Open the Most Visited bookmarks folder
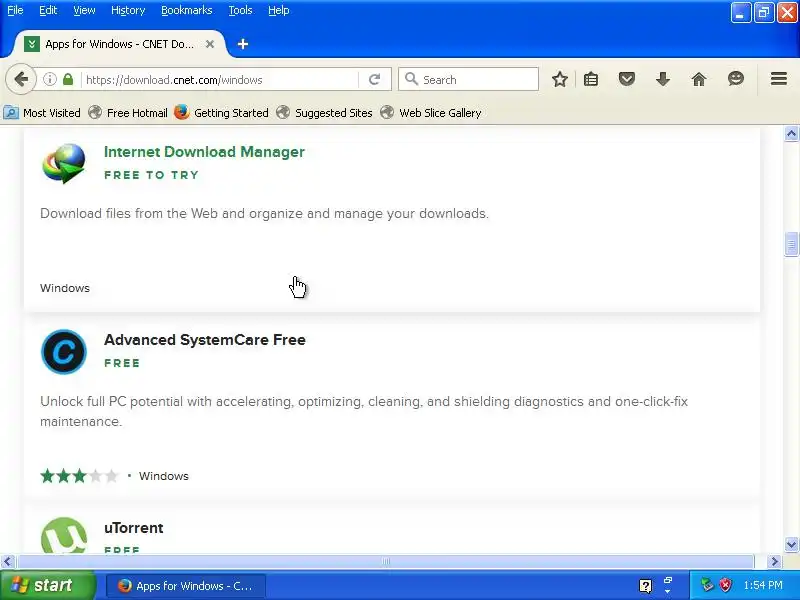The image size is (800, 600). point(42,113)
